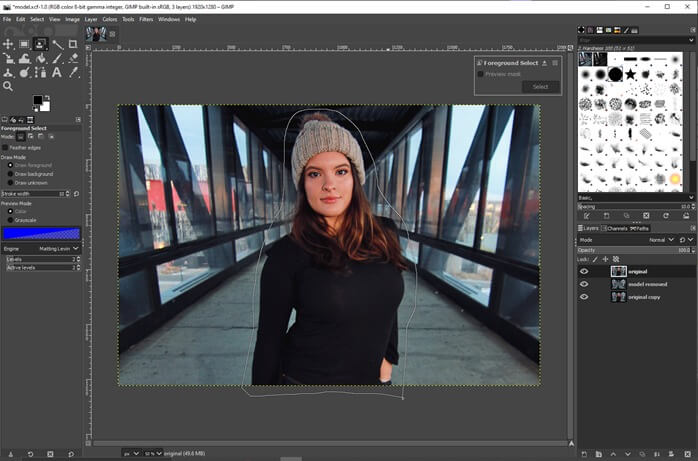Switch to the Channels tab
The image size is (698, 461).
(x=614, y=228)
